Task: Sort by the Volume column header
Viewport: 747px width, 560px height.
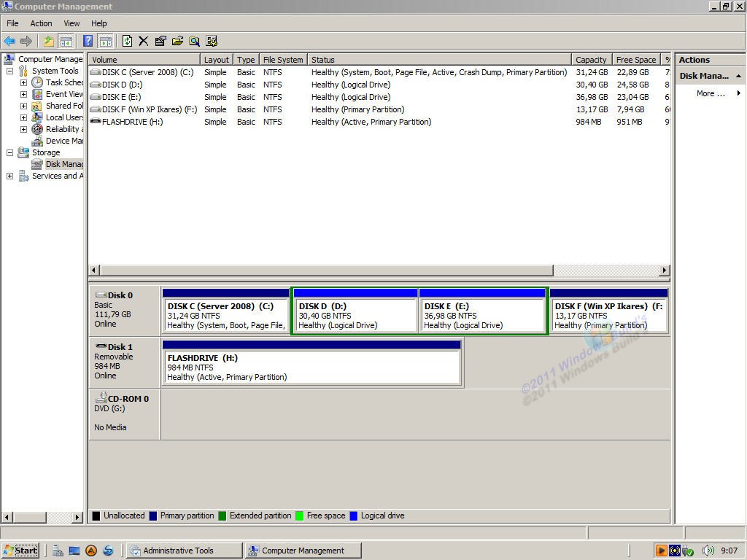Action: [144, 60]
